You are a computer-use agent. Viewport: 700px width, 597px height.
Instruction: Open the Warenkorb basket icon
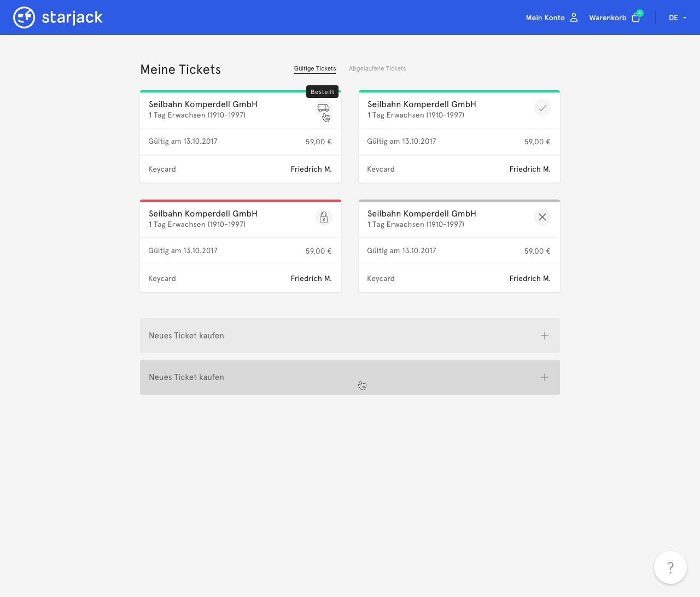pos(635,18)
